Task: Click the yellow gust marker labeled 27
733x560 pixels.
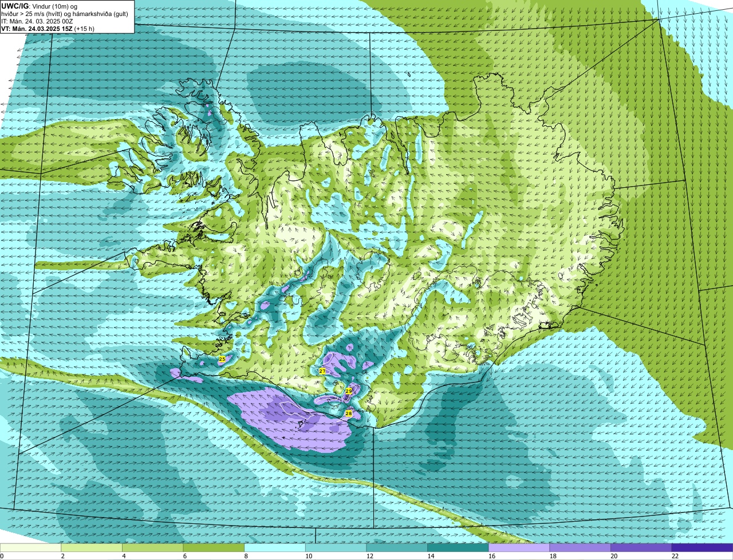Action: click(x=322, y=371)
